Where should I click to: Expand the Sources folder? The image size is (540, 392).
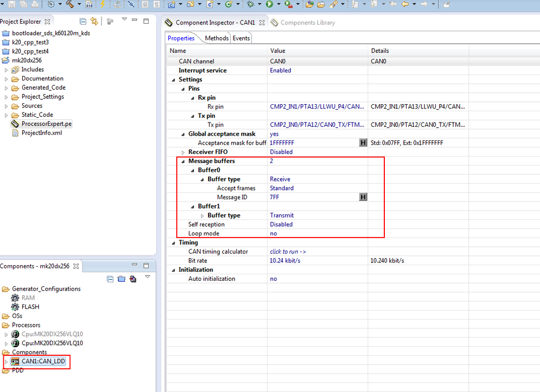[6, 106]
